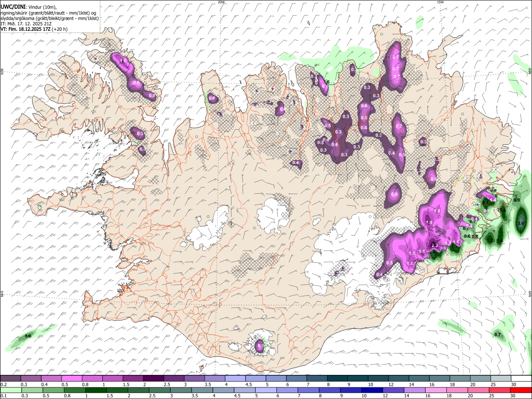The width and height of the screenshot is (532, 399).
Task: Click the '12' label on snow legend row
Action: (x=391, y=384)
